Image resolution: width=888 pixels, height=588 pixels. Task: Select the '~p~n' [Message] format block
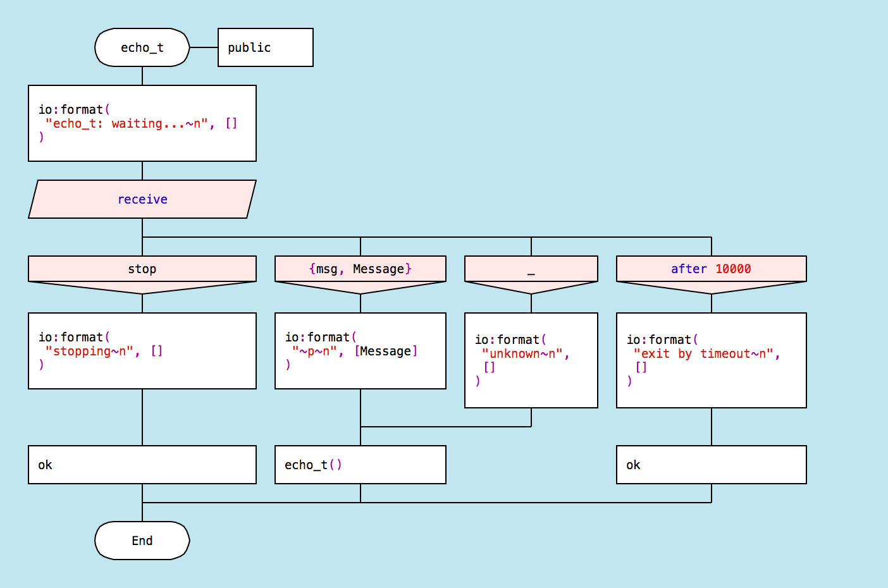(x=361, y=351)
